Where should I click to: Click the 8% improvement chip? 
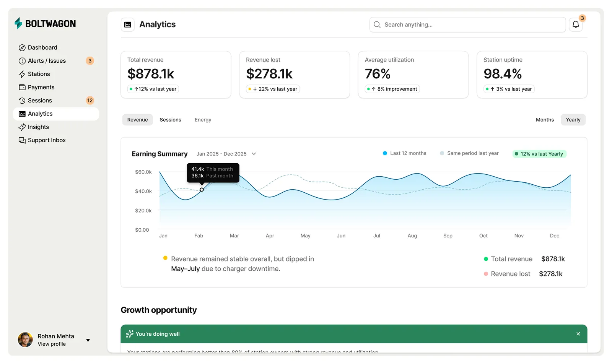(392, 89)
